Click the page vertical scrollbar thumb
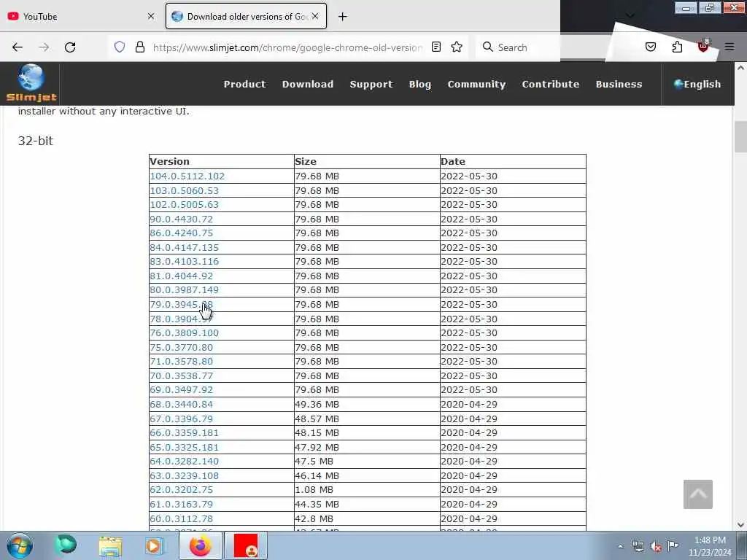The height and width of the screenshot is (560, 747). click(x=740, y=137)
